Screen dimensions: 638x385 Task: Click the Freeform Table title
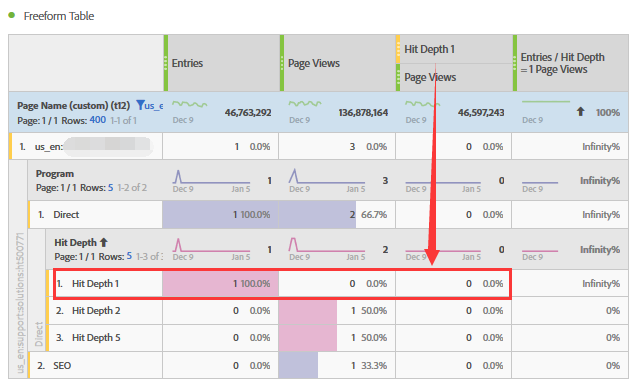coord(59,16)
